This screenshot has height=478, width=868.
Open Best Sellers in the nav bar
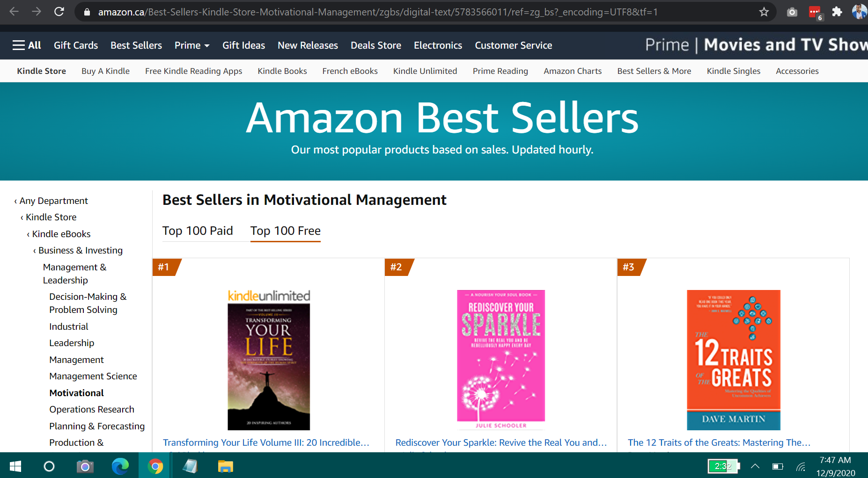click(136, 45)
